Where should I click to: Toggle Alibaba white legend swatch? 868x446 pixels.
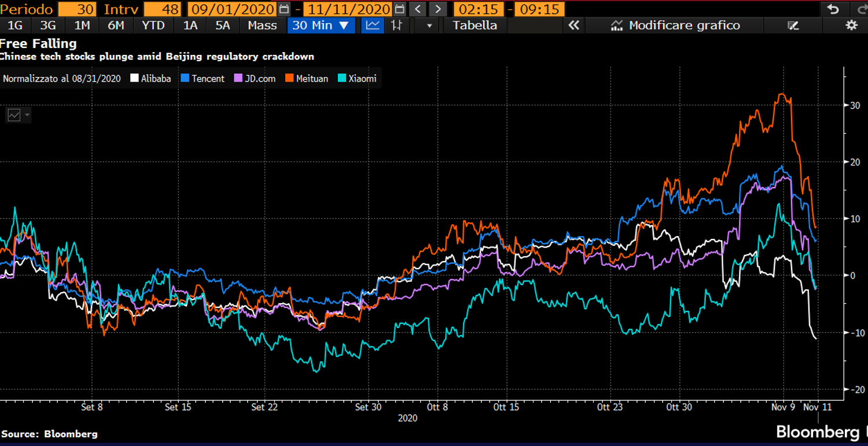134,79
